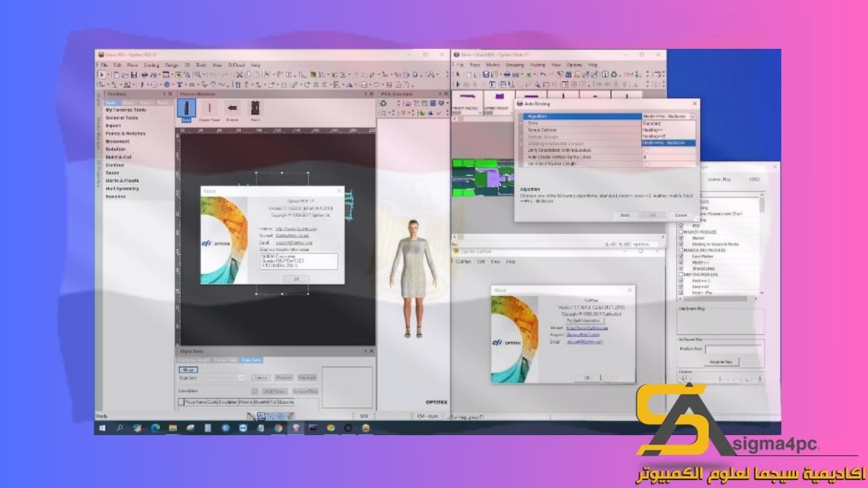Viewport: 868px width, 488px height.
Task: Open Darts & Pleats in Toolbox
Action: pyautogui.click(x=122, y=181)
